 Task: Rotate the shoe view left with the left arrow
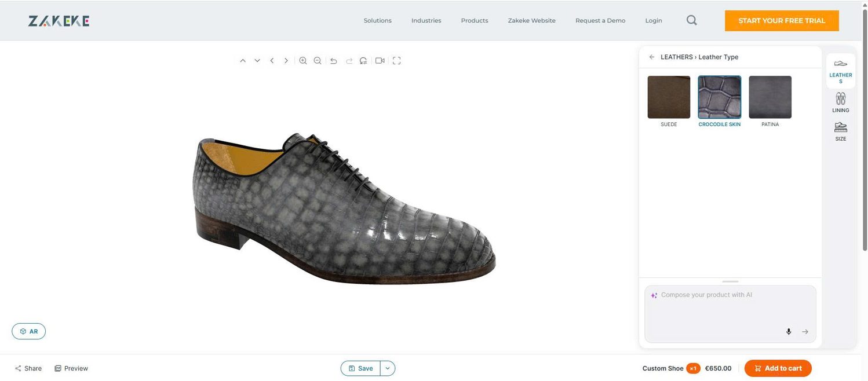272,61
